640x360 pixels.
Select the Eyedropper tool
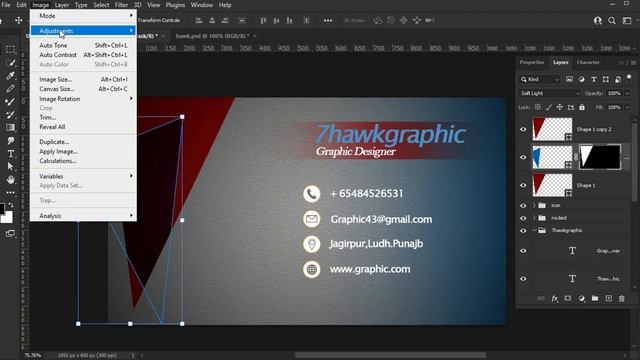click(11, 76)
